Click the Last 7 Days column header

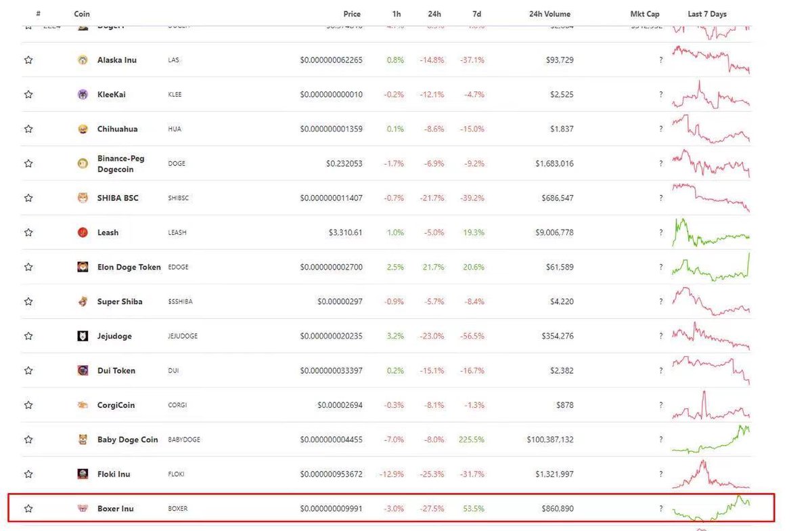[x=707, y=14]
